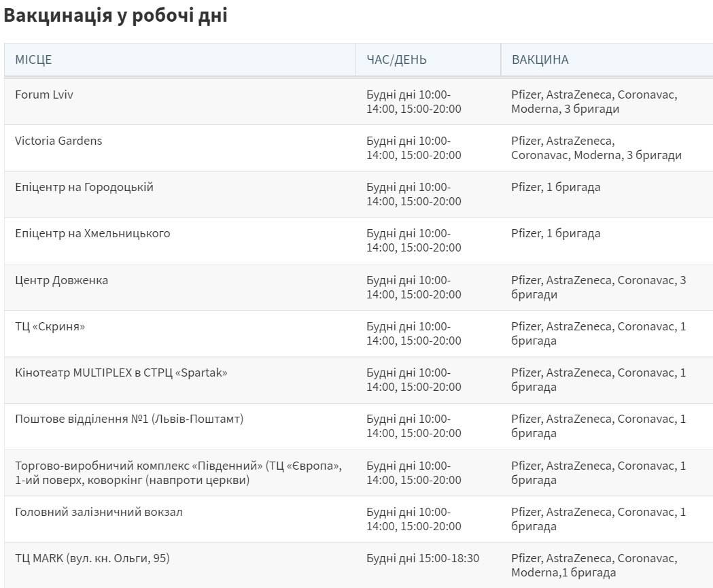Click the ВАКЦИНА column header

pos(540,60)
